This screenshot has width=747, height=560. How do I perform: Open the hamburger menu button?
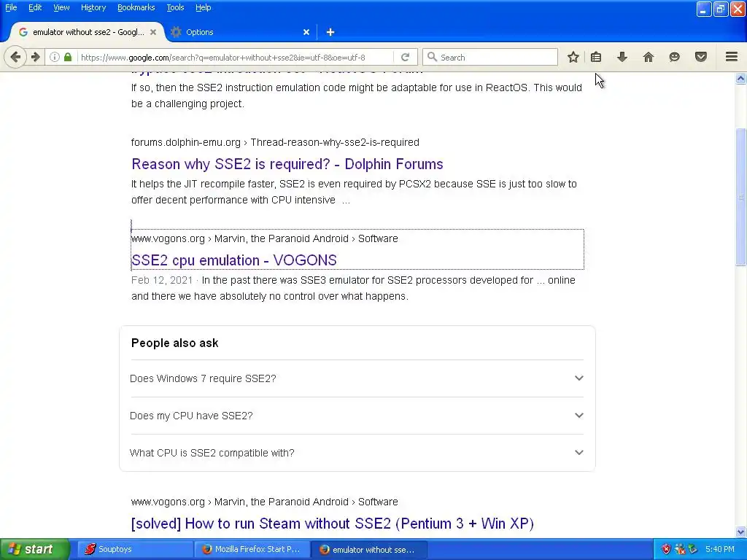pyautogui.click(x=732, y=57)
